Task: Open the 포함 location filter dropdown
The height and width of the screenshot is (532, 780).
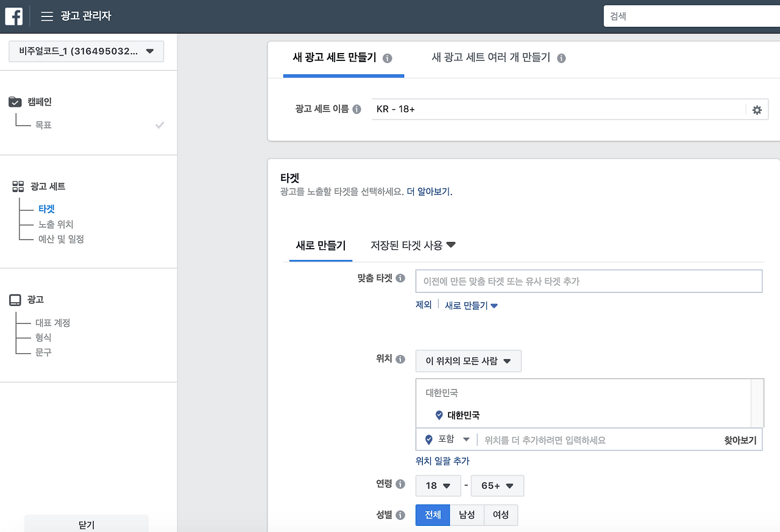Action: pyautogui.click(x=447, y=439)
